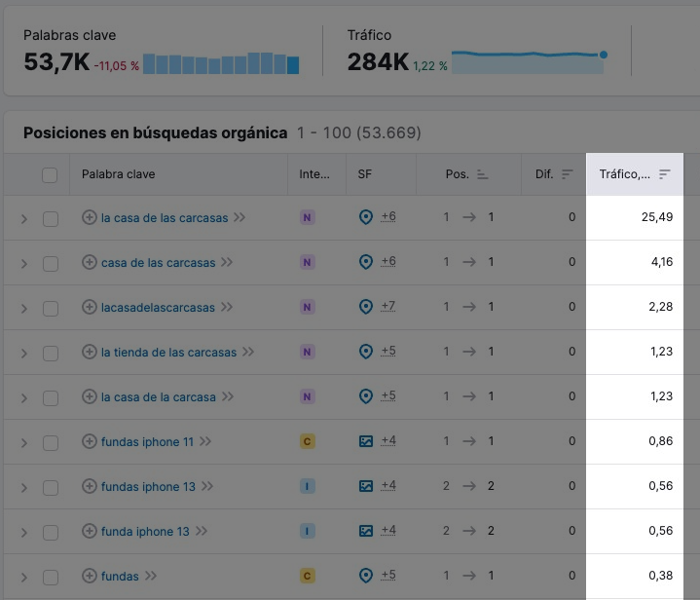The height and width of the screenshot is (600, 700).
Task: Expand the 'fundas iphone 11' row details
Action: (24, 442)
